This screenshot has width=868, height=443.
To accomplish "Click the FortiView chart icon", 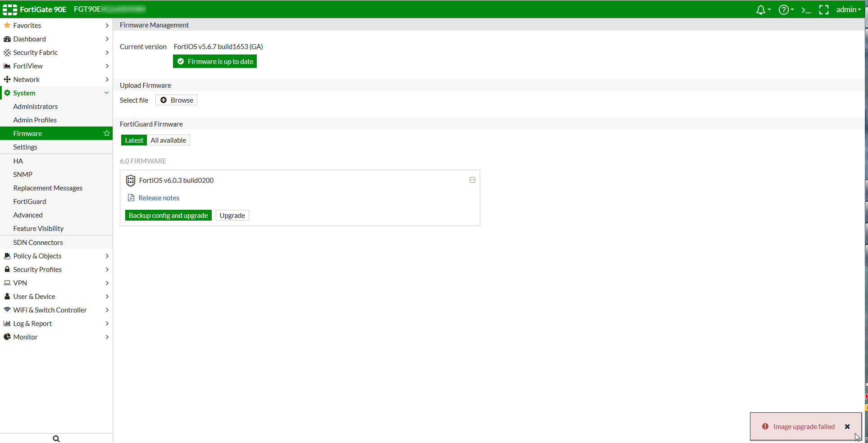I will pos(7,66).
